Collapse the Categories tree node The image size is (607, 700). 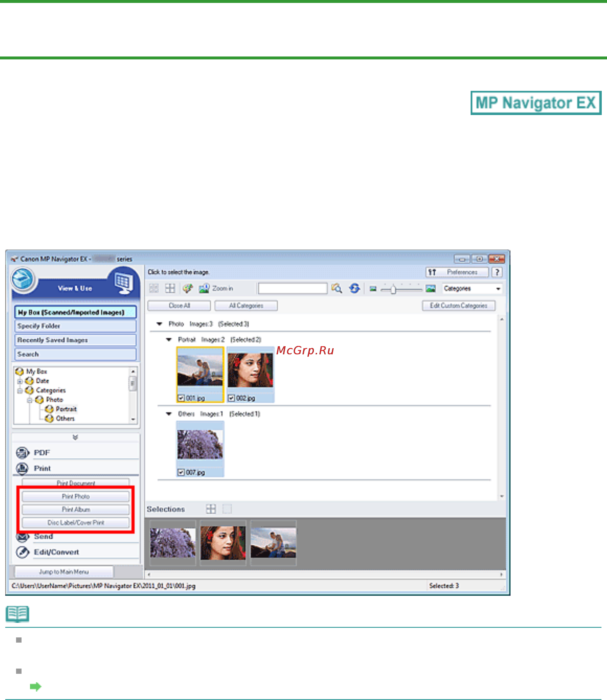click(20, 390)
